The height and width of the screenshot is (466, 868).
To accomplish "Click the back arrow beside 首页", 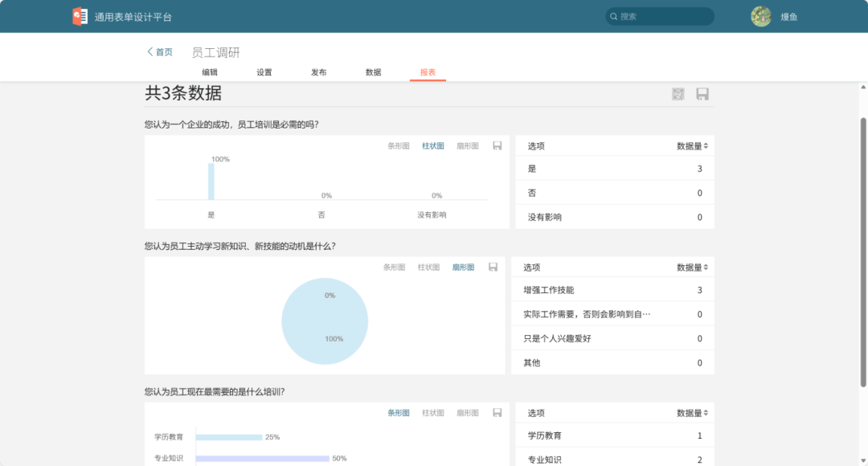I will click(x=149, y=51).
